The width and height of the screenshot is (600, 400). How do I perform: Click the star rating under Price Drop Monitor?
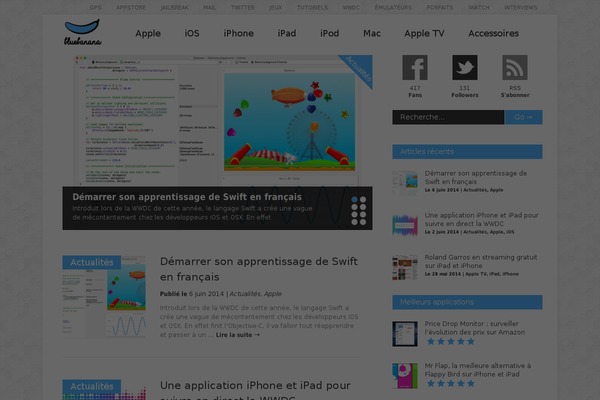pos(450,341)
